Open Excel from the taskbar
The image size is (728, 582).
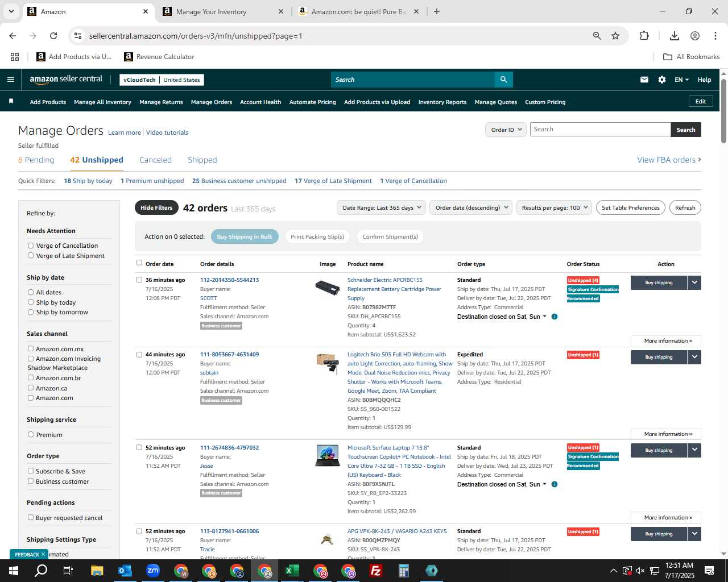click(292, 571)
